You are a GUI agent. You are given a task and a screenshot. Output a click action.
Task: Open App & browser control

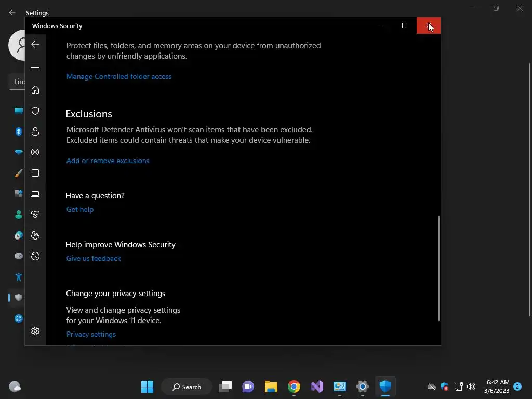(35, 173)
